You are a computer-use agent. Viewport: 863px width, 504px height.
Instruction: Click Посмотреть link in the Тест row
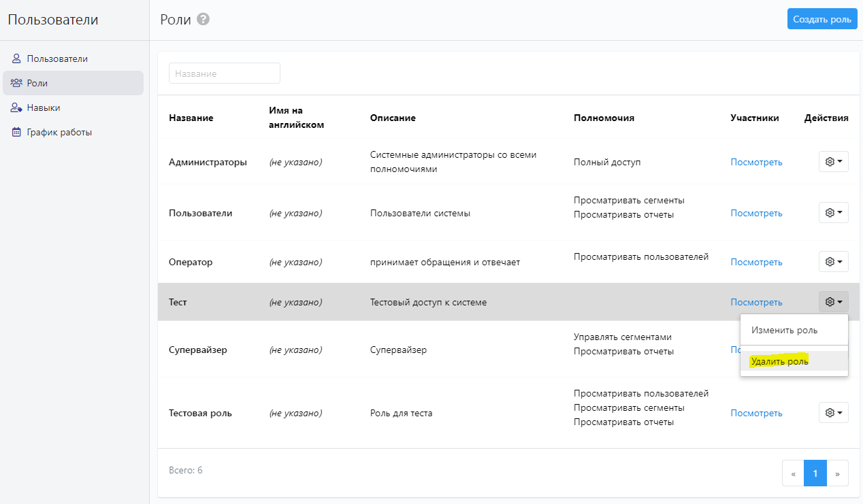[756, 302]
